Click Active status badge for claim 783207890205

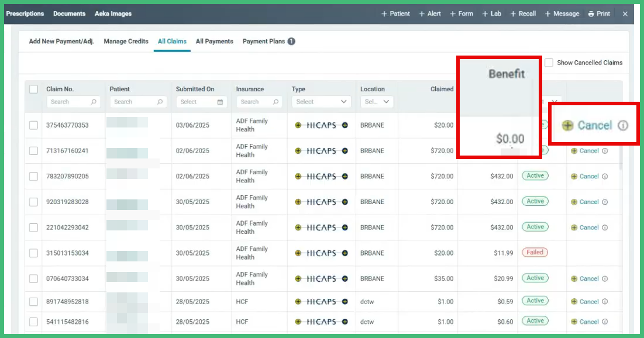(535, 175)
